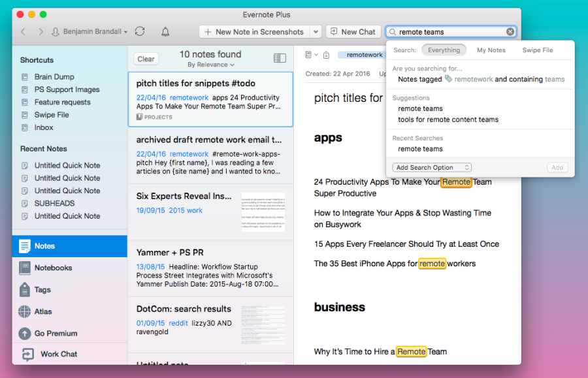Open the Swipe File shortcut

tap(52, 115)
